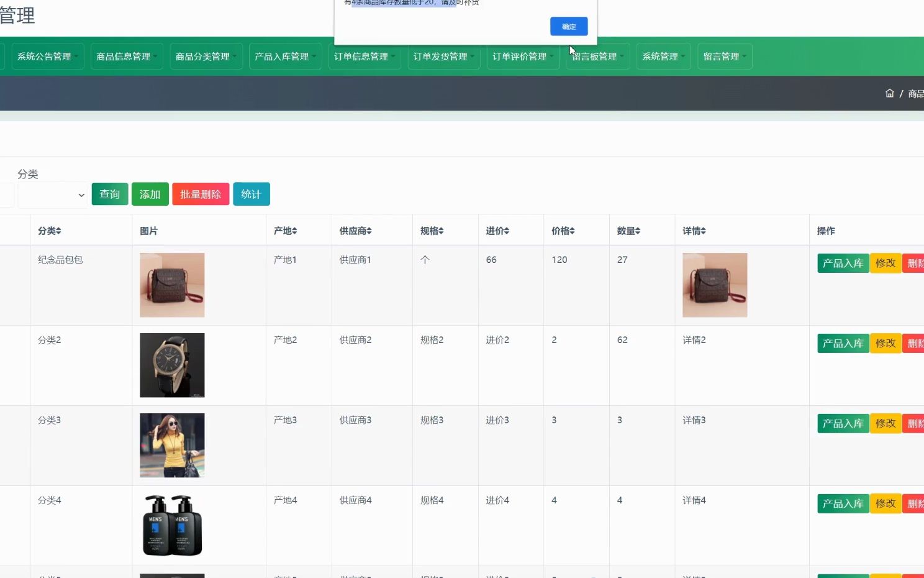The image size is (924, 578).
Task: Click the 查询 search button
Action: 110,194
